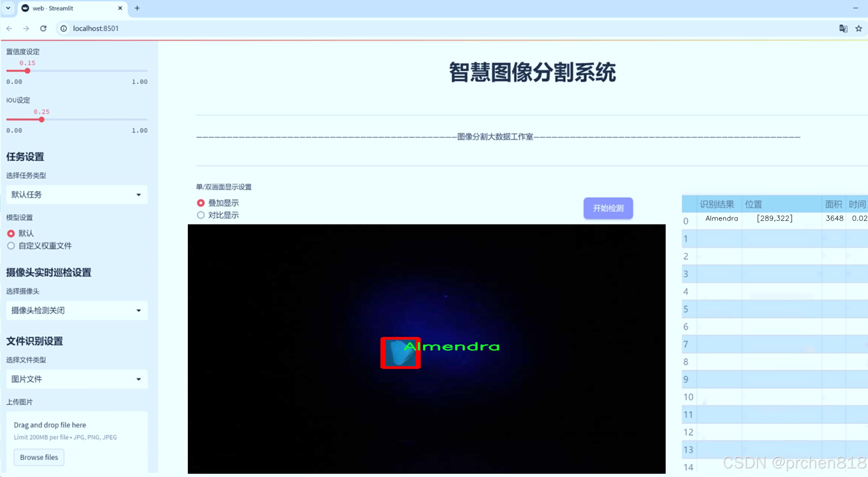Select 对比显示 display mode
The height and width of the screenshot is (477, 868).
201,215
